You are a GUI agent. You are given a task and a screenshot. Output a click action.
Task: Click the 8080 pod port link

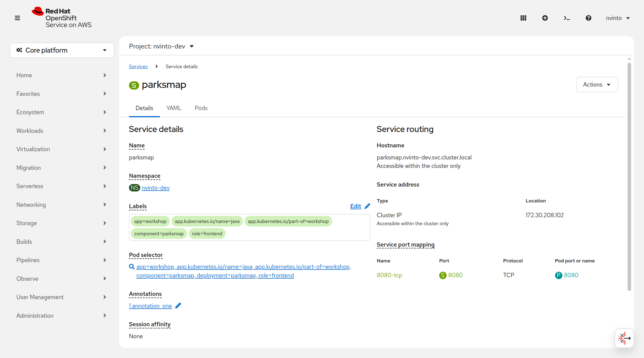coord(571,275)
